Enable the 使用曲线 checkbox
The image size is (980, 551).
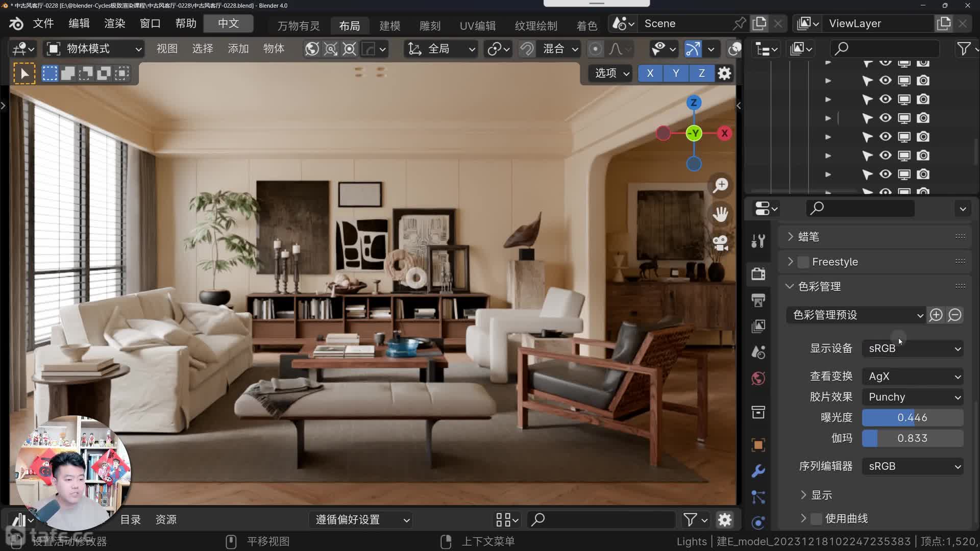coord(816,518)
